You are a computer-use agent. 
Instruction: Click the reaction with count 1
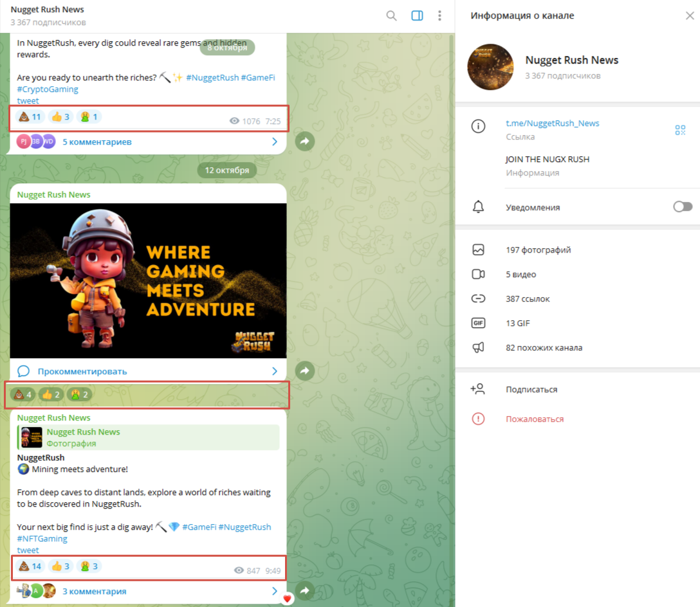click(89, 117)
